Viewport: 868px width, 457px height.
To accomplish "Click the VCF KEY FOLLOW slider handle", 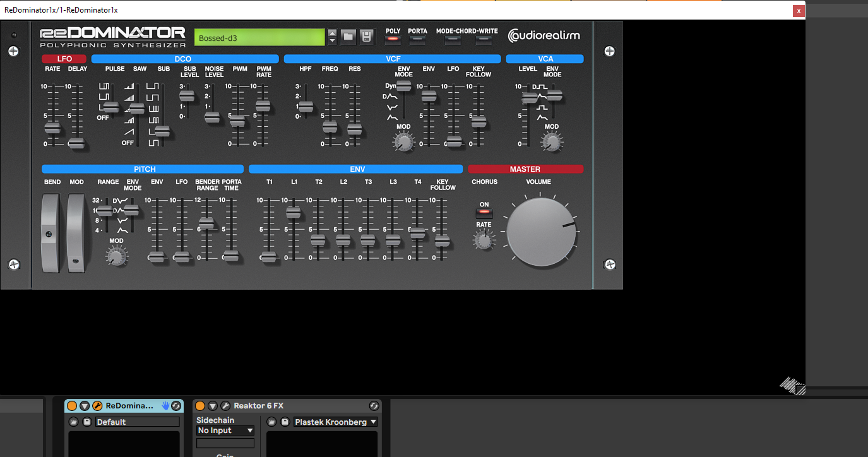I will [479, 122].
